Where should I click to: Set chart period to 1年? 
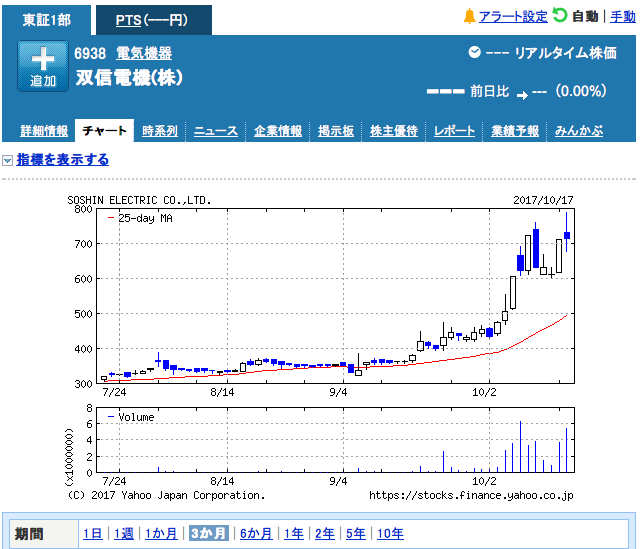(x=294, y=533)
